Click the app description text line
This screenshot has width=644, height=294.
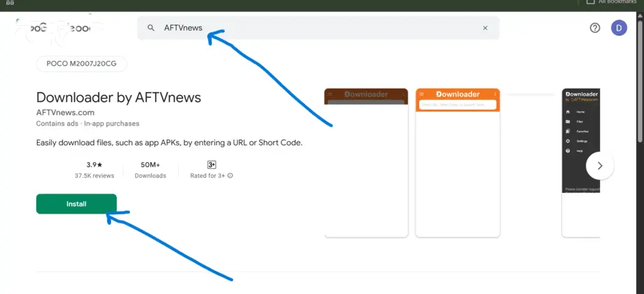tap(169, 143)
